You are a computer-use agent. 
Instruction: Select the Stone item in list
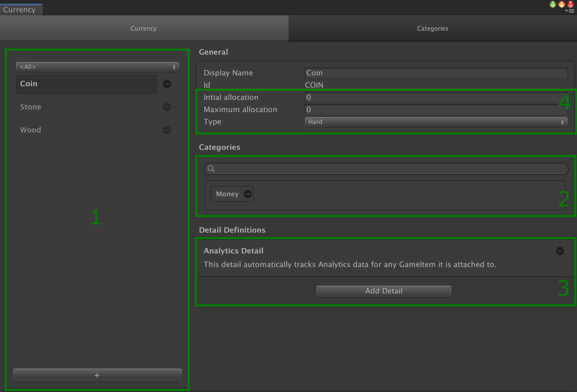pyautogui.click(x=87, y=107)
